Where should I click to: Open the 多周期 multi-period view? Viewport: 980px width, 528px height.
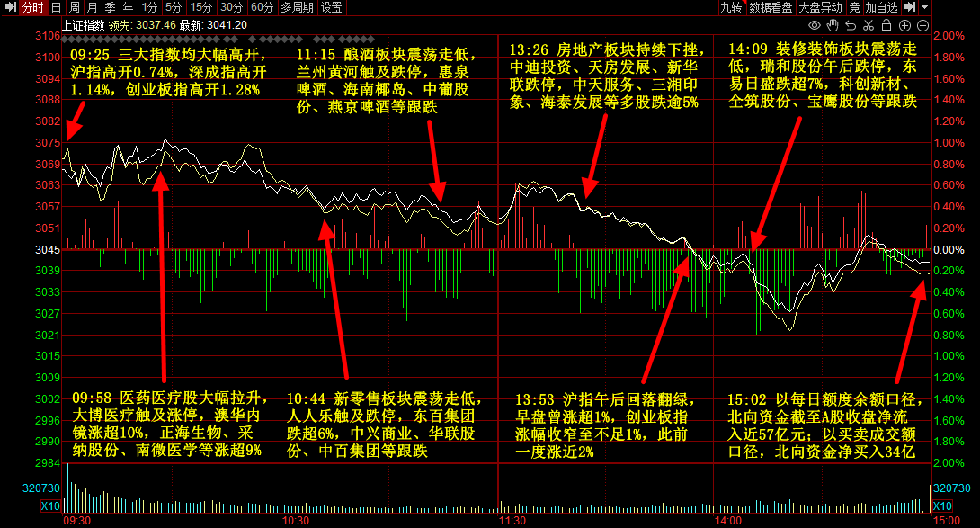[297, 7]
